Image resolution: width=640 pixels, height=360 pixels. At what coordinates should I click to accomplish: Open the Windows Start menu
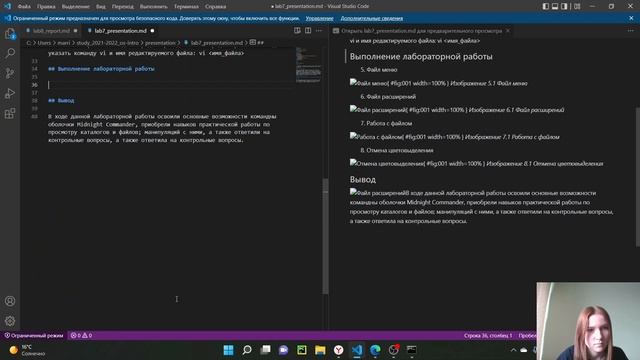point(229,350)
